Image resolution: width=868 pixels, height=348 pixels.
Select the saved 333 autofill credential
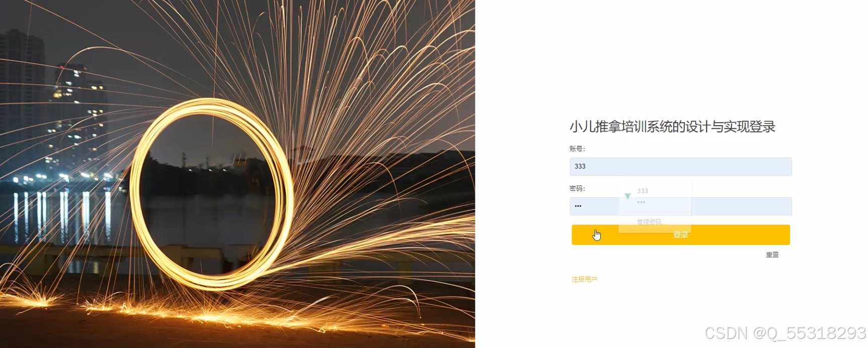655,196
